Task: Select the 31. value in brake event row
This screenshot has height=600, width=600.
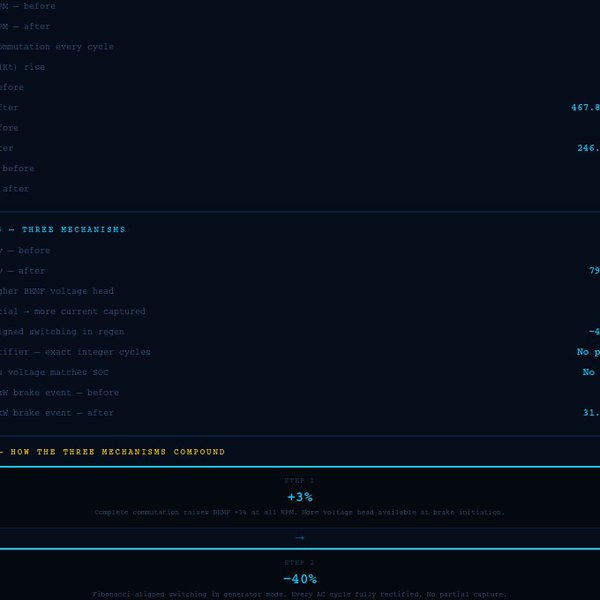Action: click(x=591, y=413)
